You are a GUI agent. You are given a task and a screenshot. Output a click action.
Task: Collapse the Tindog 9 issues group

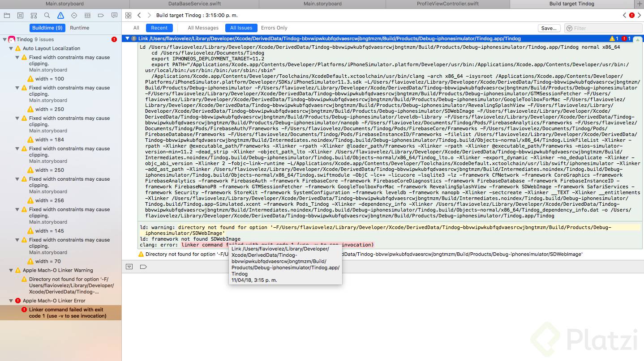coord(4,39)
